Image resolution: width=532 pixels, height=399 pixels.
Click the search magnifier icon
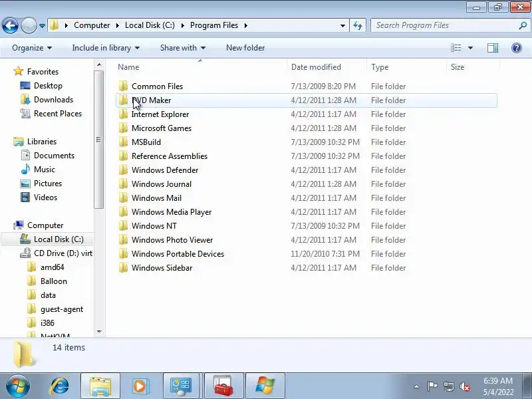[523, 25]
